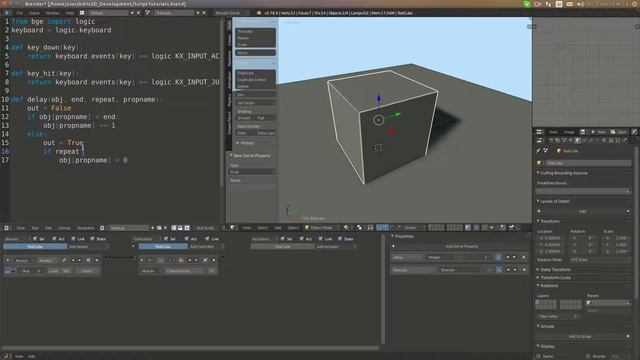Remove the Integer game property
Image resolution: width=640 pixels, height=360 pixels.
click(x=524, y=258)
